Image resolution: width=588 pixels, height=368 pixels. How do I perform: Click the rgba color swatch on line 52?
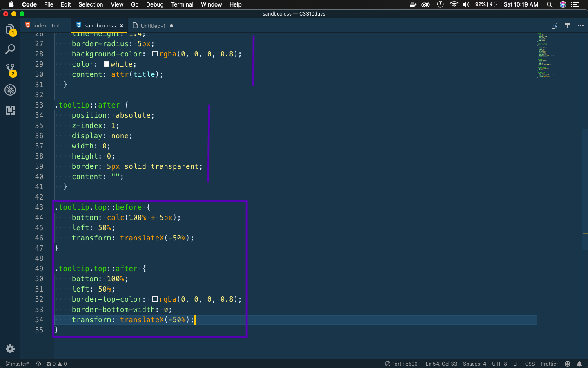tap(155, 299)
